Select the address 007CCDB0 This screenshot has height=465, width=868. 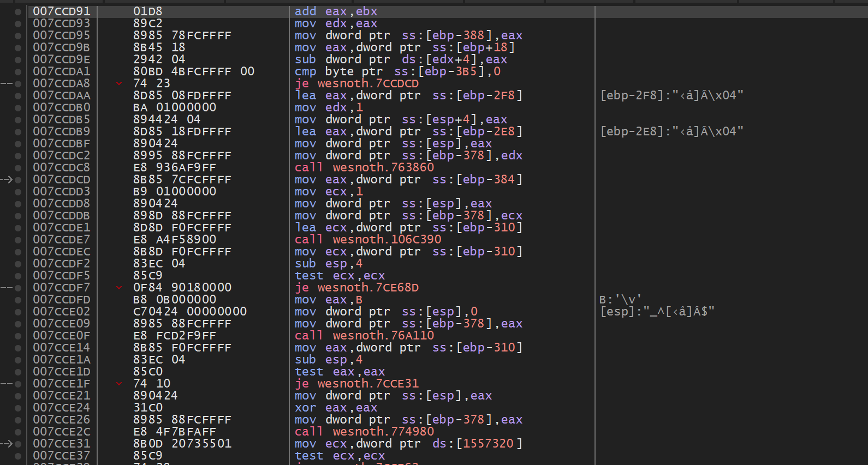62,108
